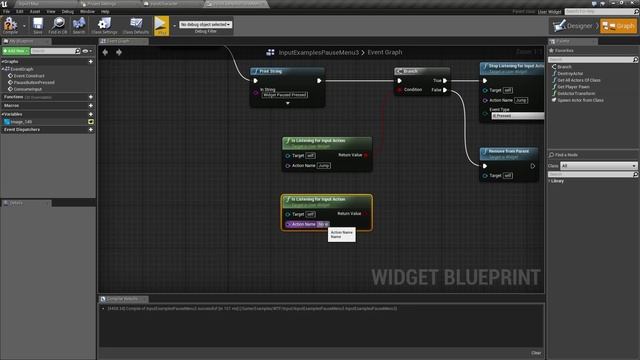
Task: Click the Branch node False output pin
Action: [445, 90]
